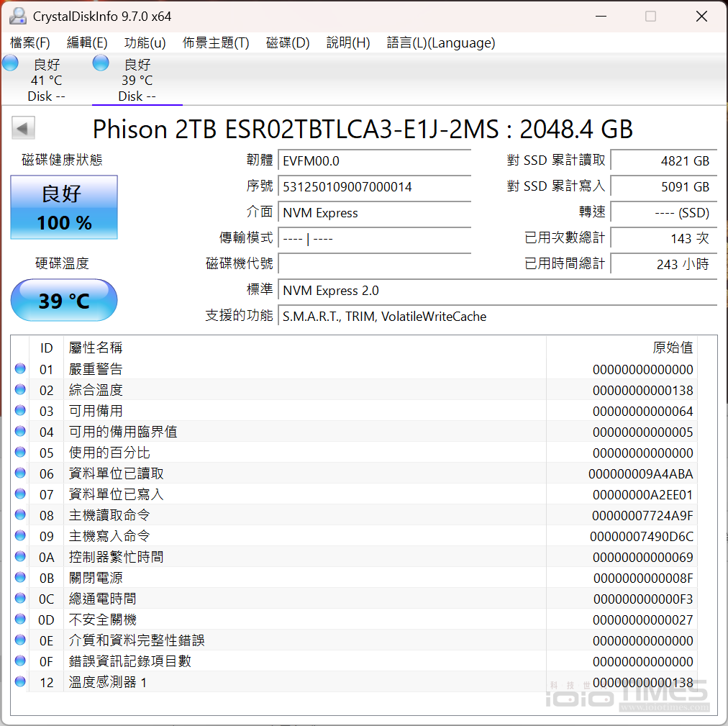Image resolution: width=728 pixels, height=726 pixels.
Task: Click total host reads value 4821 GB
Action: pos(664,160)
